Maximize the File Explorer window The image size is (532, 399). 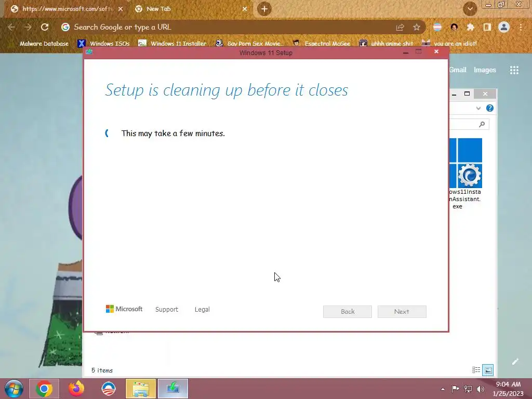click(x=467, y=94)
